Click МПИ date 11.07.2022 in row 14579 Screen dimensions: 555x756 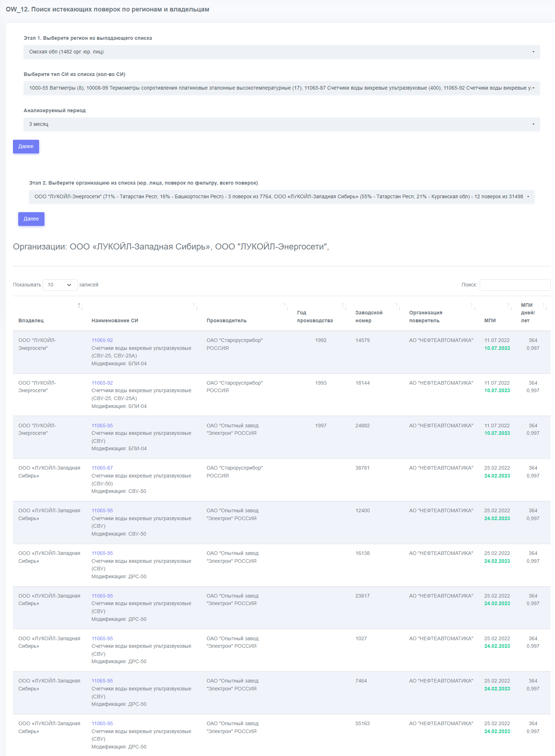point(497,341)
